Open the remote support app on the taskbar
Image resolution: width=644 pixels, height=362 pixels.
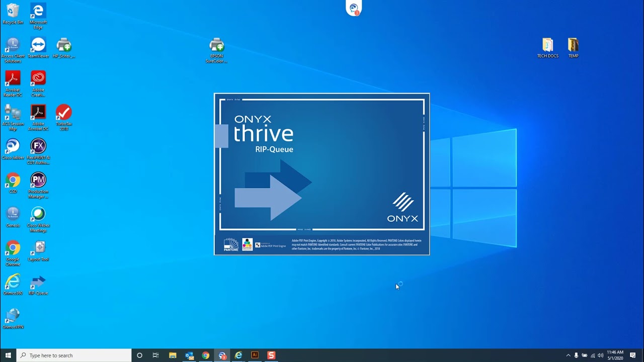(x=222, y=355)
